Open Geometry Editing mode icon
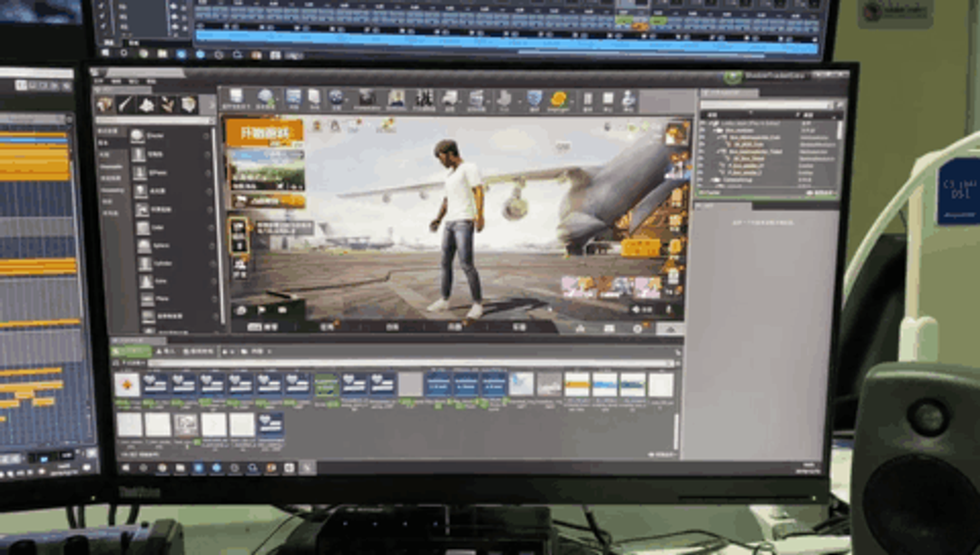This screenshot has height=555, width=980. tap(188, 104)
